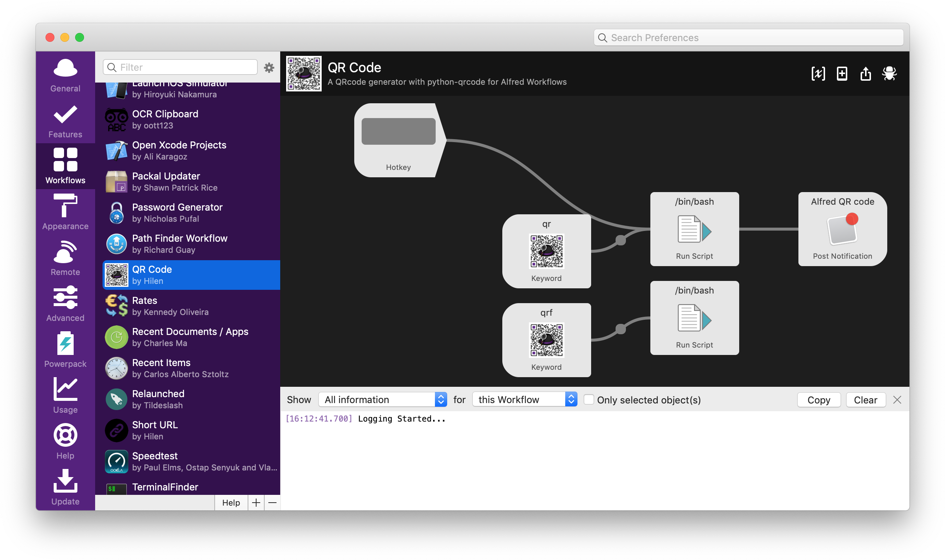This screenshot has height=560, width=945.
Task: Select the lower /bin/bash Run Script object
Action: tap(694, 318)
